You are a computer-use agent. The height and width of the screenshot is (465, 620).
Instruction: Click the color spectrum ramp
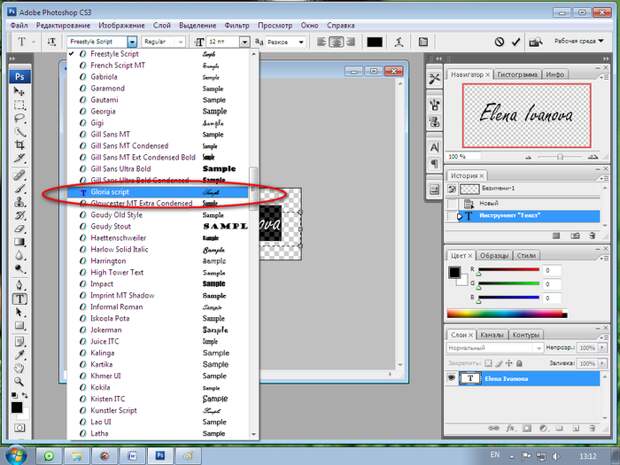tap(507, 314)
